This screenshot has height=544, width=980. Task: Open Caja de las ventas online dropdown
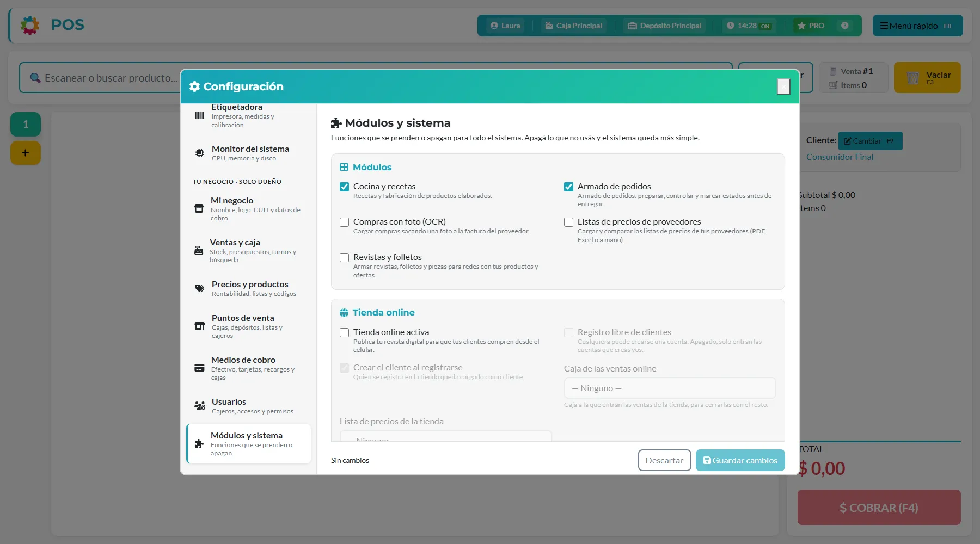670,388
